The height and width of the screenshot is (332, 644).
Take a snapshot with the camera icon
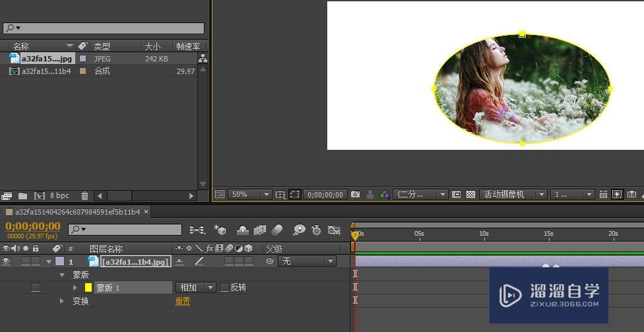pos(355,194)
